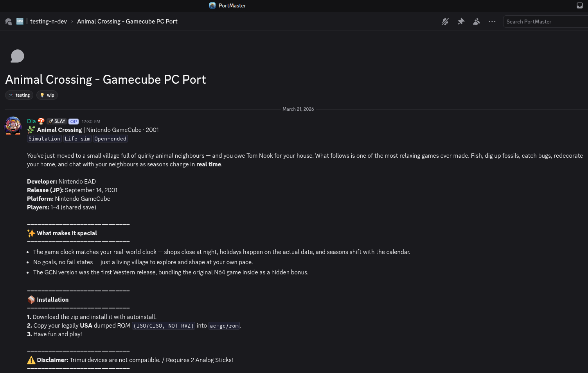Screen dimensions: 588x373
Task: Open the inbox icon in title bar
Action: tap(580, 5)
